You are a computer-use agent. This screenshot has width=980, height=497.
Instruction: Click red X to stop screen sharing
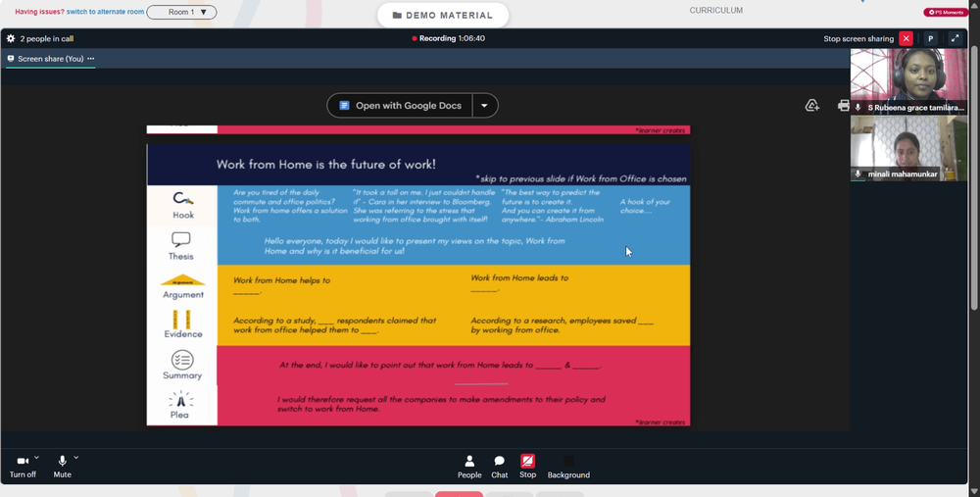(x=906, y=39)
